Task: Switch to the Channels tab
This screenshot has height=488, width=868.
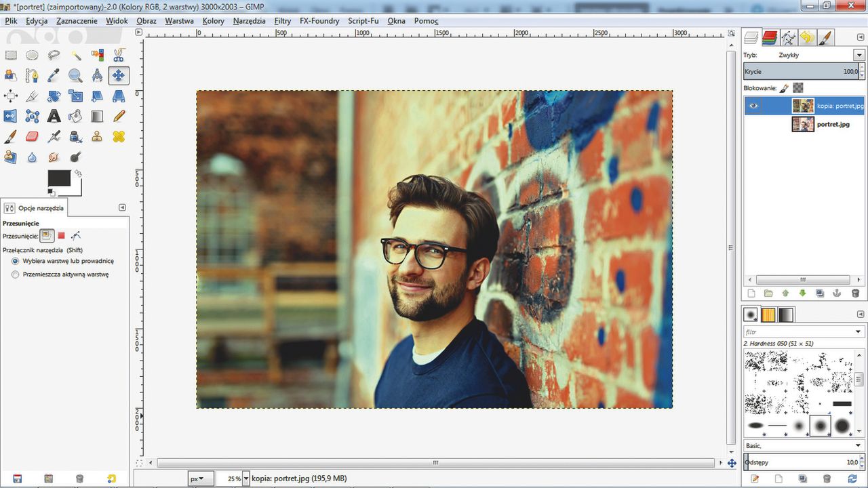Action: (x=770, y=38)
